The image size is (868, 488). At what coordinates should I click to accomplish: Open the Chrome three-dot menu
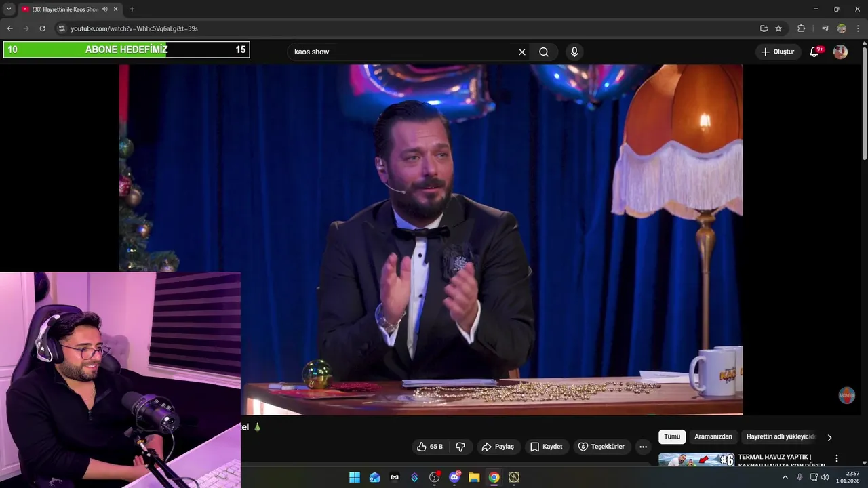click(x=858, y=28)
